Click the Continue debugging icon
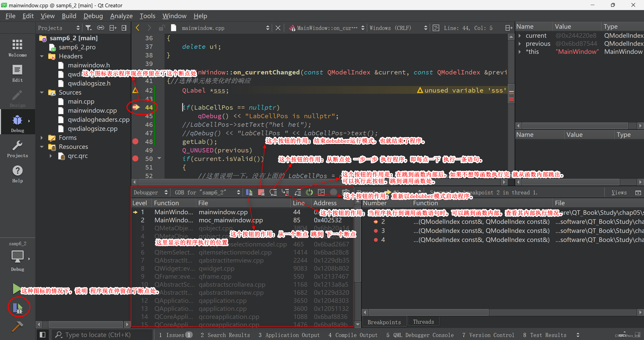This screenshot has width=644, height=340. (249, 192)
